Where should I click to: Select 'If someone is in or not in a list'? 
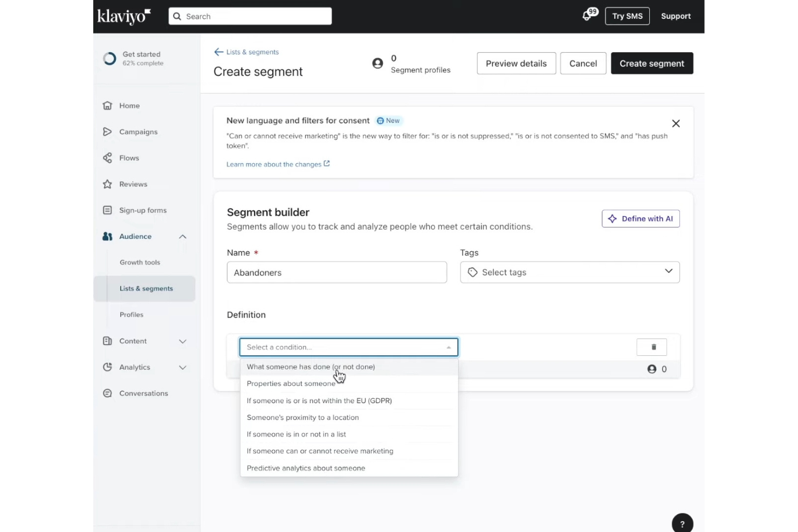pyautogui.click(x=296, y=434)
